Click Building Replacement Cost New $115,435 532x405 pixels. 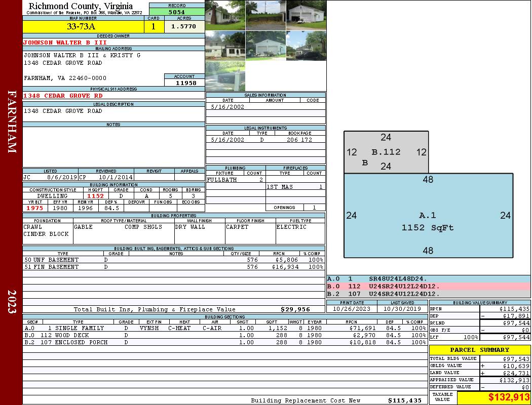point(405,400)
